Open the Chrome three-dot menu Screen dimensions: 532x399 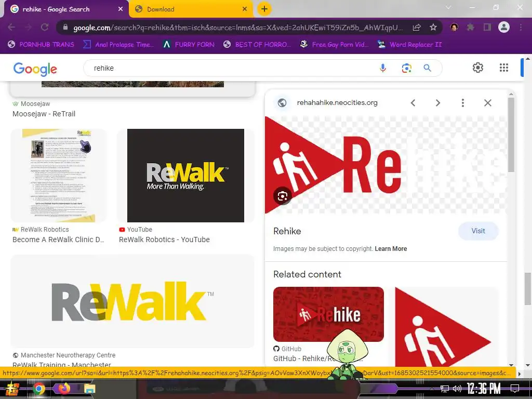point(521,27)
